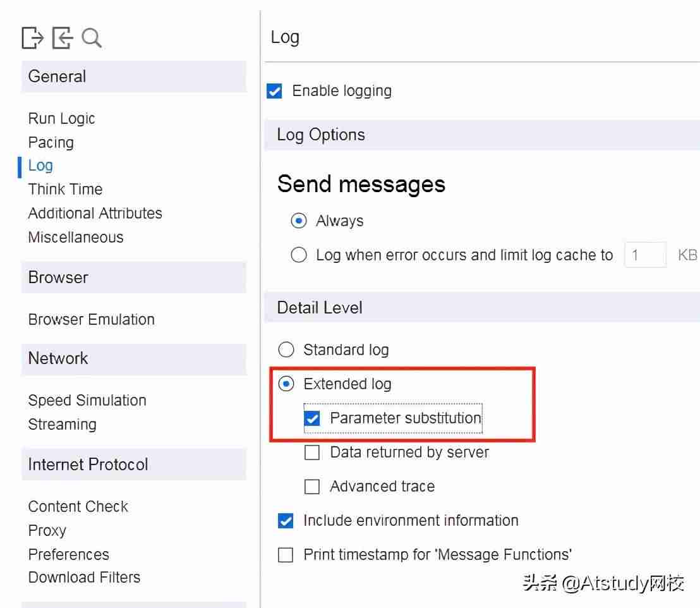The width and height of the screenshot is (700, 608).
Task: Select the Log item in sidebar
Action: (40, 166)
